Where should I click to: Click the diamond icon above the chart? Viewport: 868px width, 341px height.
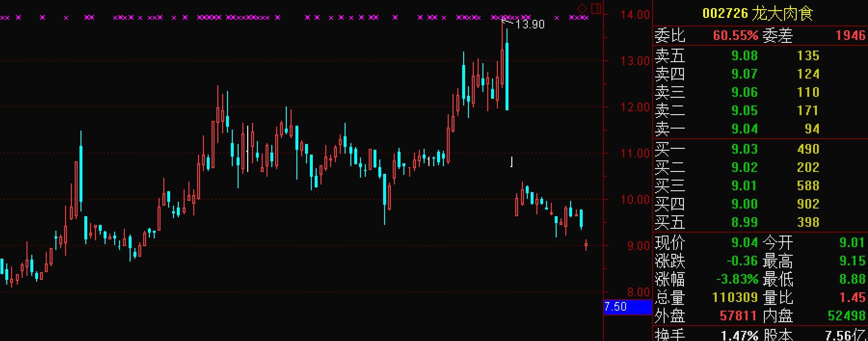coord(582,9)
